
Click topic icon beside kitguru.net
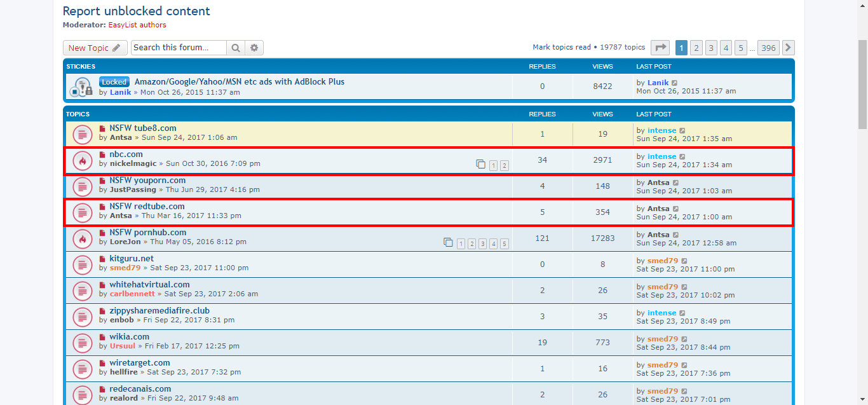click(x=82, y=264)
